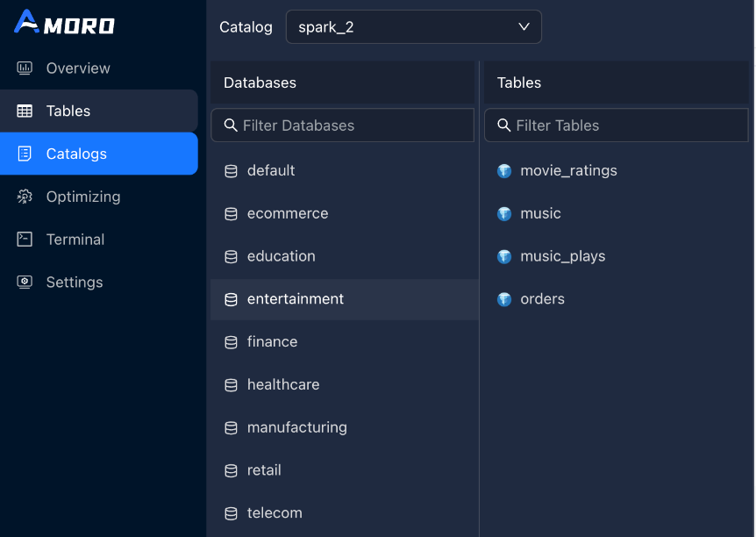Viewport: 756px width, 537px height.
Task: Open the Terminal menu item
Action: (x=75, y=240)
